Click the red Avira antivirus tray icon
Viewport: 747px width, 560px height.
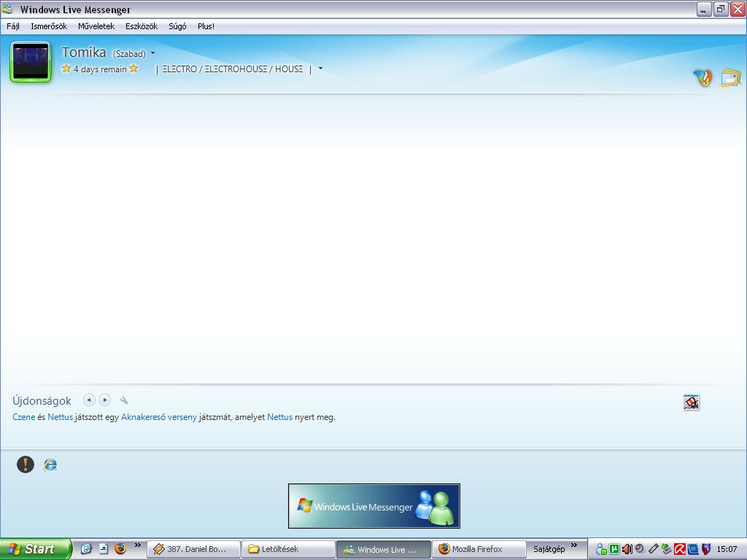(x=680, y=550)
